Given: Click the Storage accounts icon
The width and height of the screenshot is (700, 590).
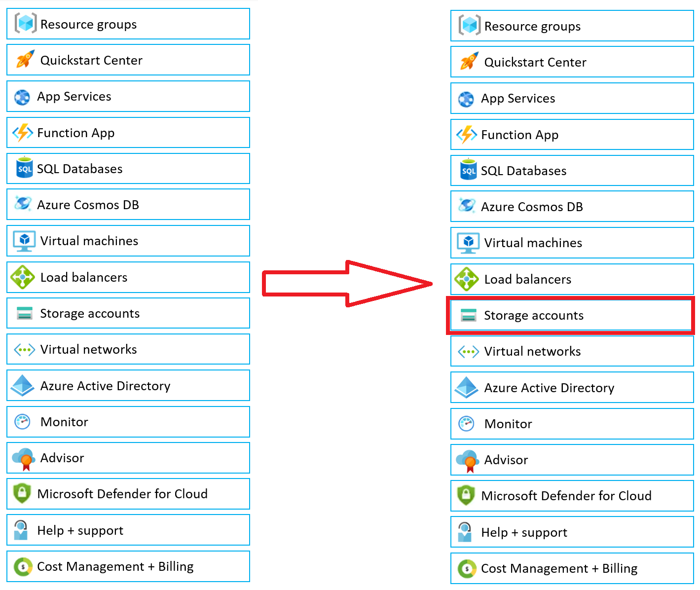Looking at the screenshot, I should coord(24,313).
